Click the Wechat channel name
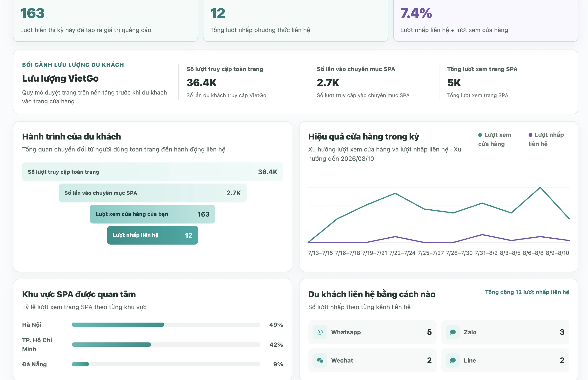The width and height of the screenshot is (588, 380). [x=342, y=361]
